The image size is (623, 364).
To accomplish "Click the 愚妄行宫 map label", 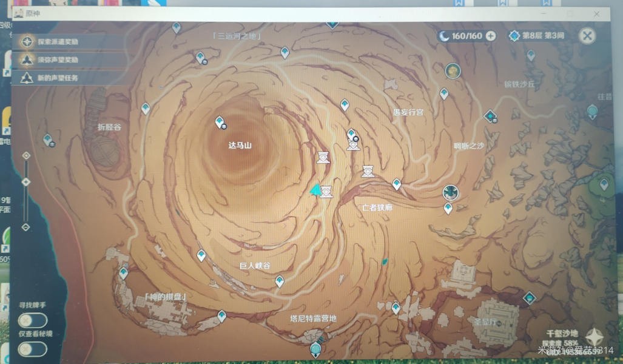I will coord(408,112).
